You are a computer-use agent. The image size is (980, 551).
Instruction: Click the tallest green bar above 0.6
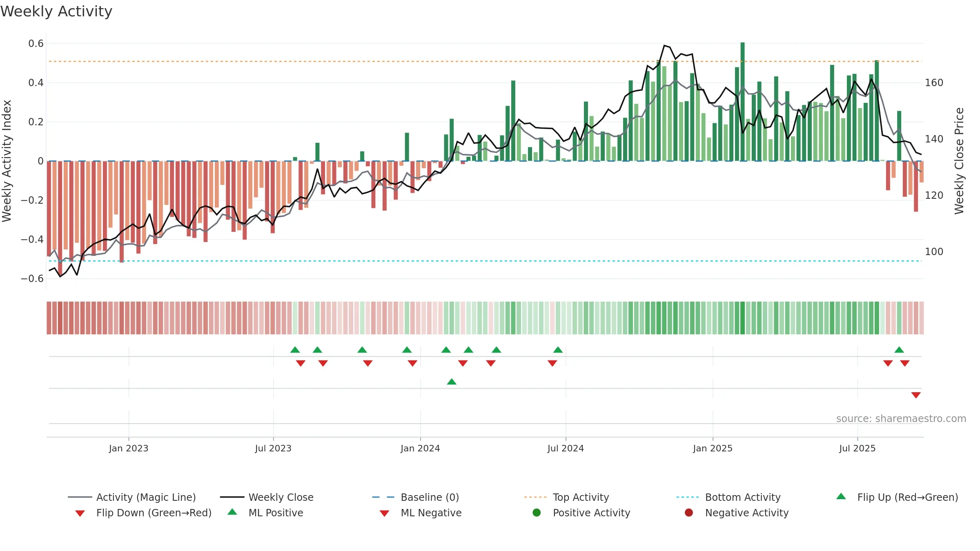tap(742, 102)
